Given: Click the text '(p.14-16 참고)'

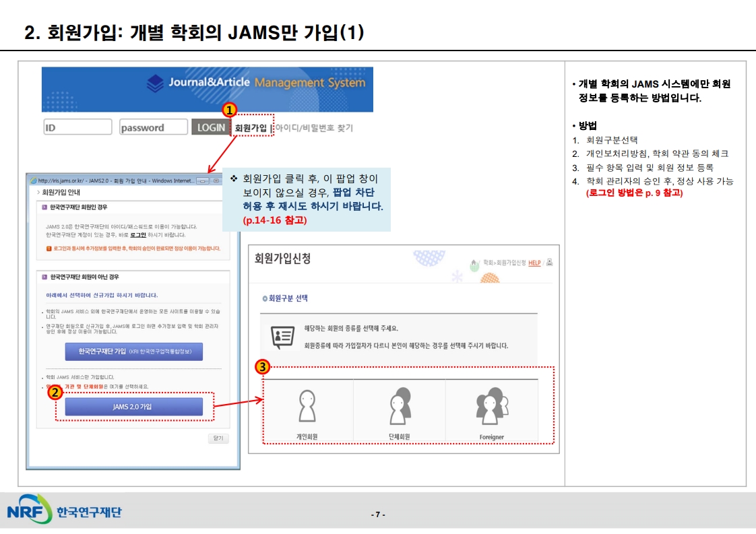Looking at the screenshot, I should pyautogui.click(x=275, y=220).
